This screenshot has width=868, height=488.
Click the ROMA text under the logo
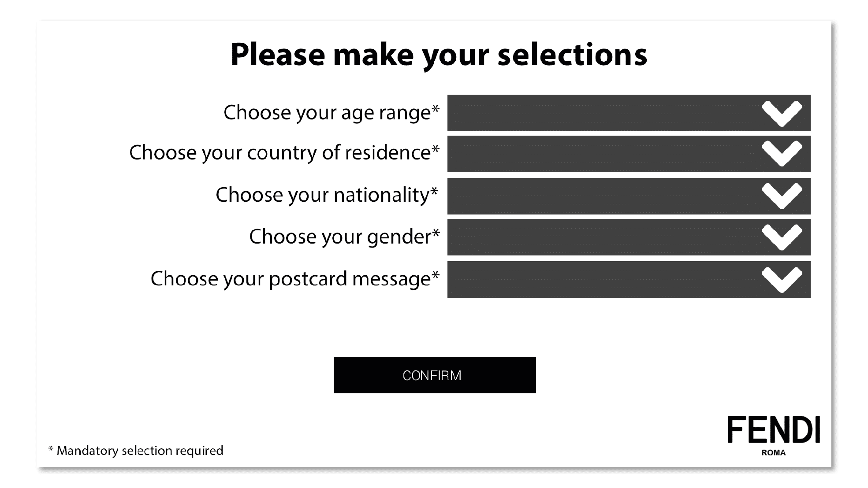[x=774, y=452]
